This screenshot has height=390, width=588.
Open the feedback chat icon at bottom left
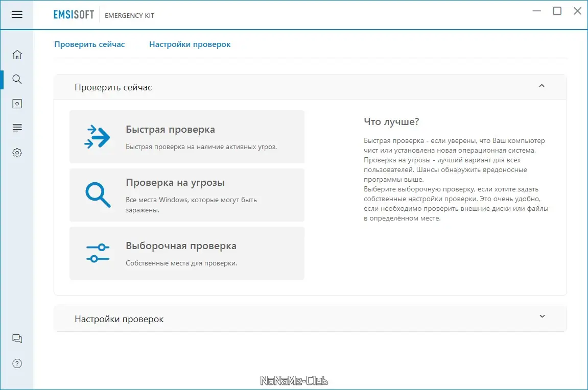pyautogui.click(x=17, y=338)
